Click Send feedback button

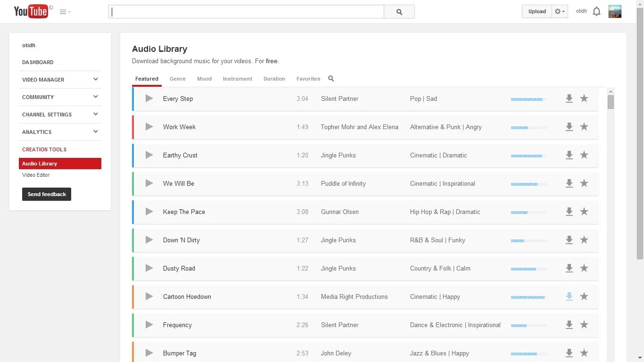[47, 194]
